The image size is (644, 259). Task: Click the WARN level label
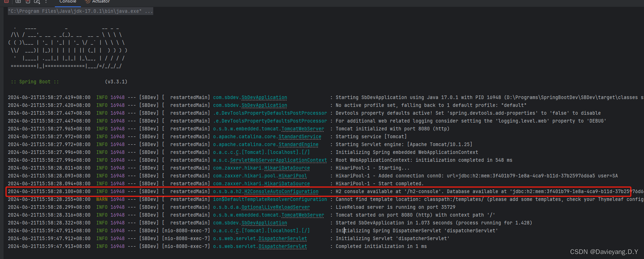point(102,200)
